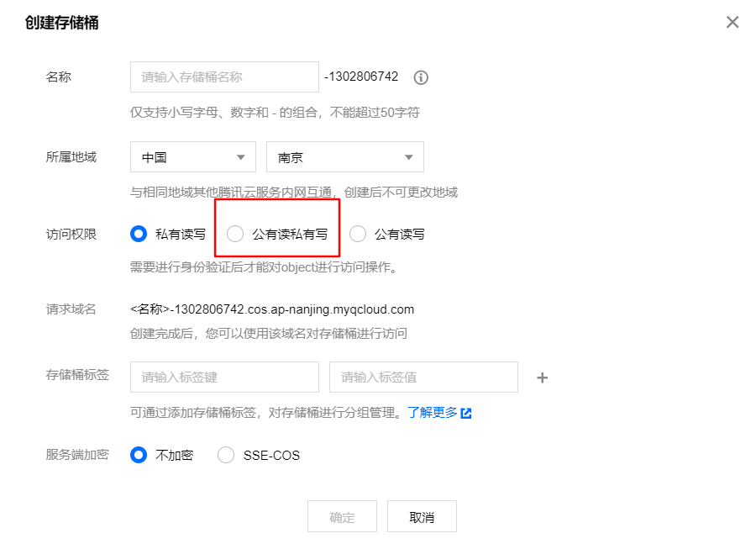The width and height of the screenshot is (756, 549).
Task: Close the 创建存储桶 dialog with X
Action: (x=732, y=22)
